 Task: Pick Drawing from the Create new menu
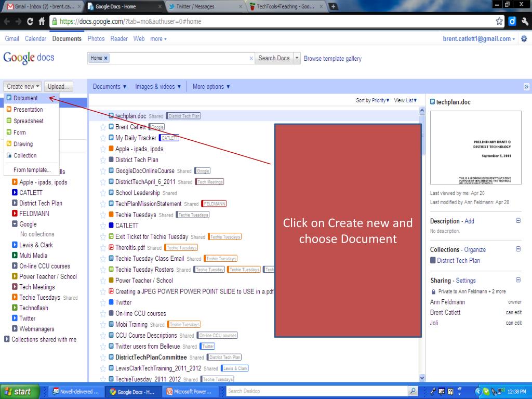click(x=31, y=144)
